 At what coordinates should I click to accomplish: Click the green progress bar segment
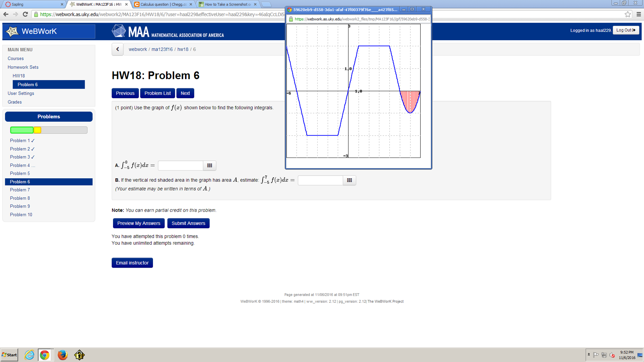[21, 130]
